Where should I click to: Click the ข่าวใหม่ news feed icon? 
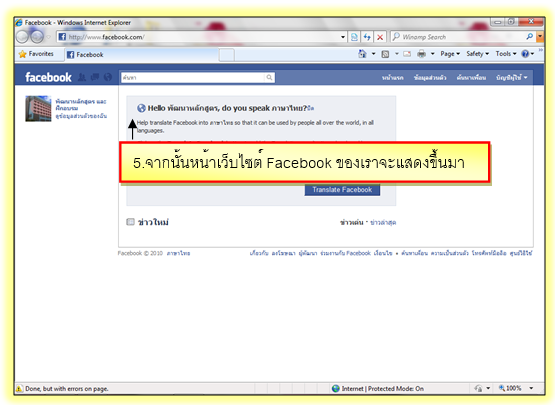(131, 222)
